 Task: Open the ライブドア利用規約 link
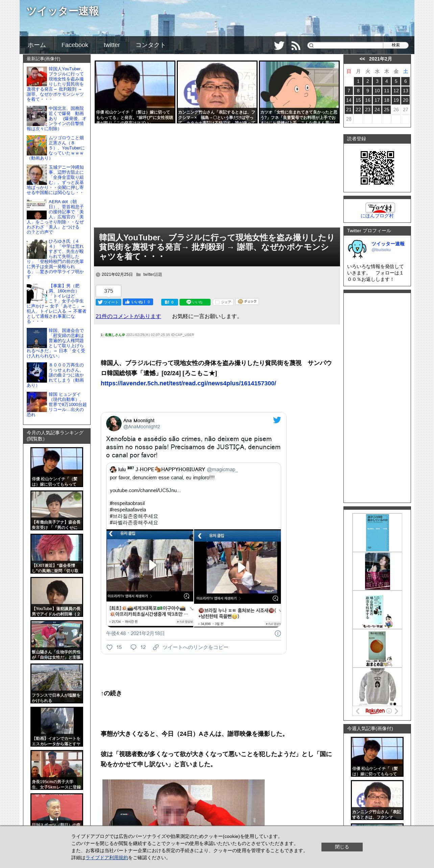click(x=107, y=858)
